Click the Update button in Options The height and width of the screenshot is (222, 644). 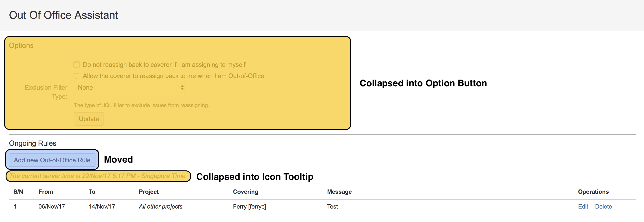click(89, 119)
